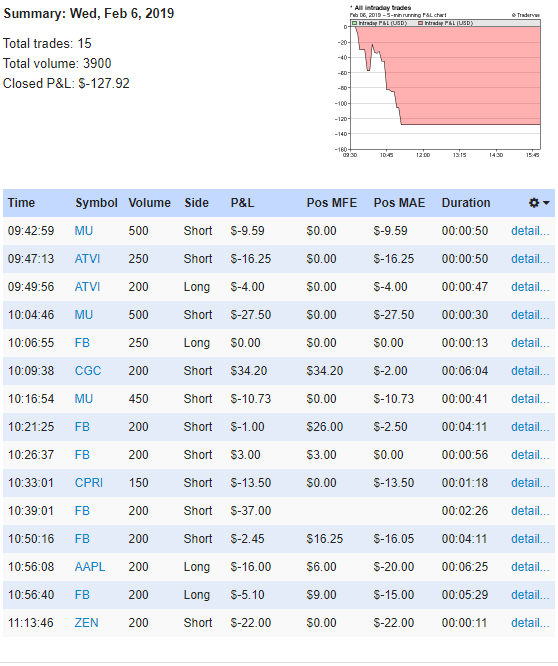Screen dimensions: 558x666
Task: Click the Summary Wed, Feb 6, 2019 heading
Action: tap(89, 14)
